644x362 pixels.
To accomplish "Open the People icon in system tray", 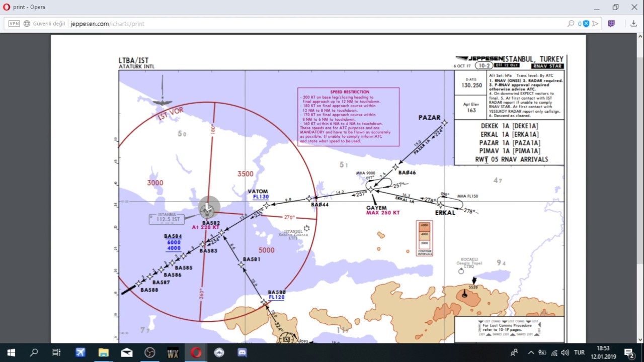I will [514, 352].
